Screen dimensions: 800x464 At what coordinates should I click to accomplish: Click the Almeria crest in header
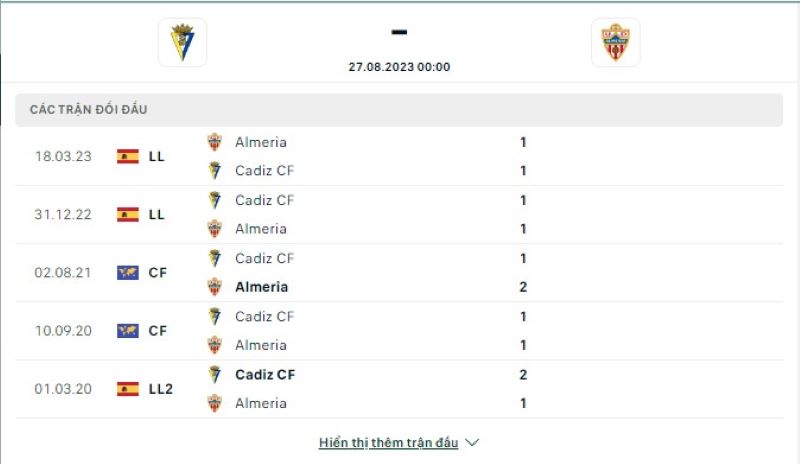click(615, 43)
